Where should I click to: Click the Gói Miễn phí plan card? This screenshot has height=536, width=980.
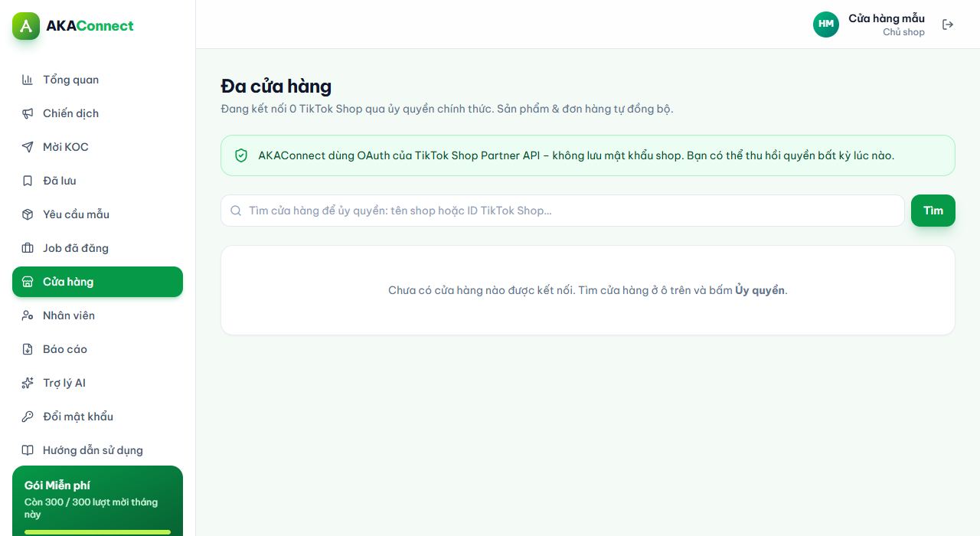(x=97, y=501)
